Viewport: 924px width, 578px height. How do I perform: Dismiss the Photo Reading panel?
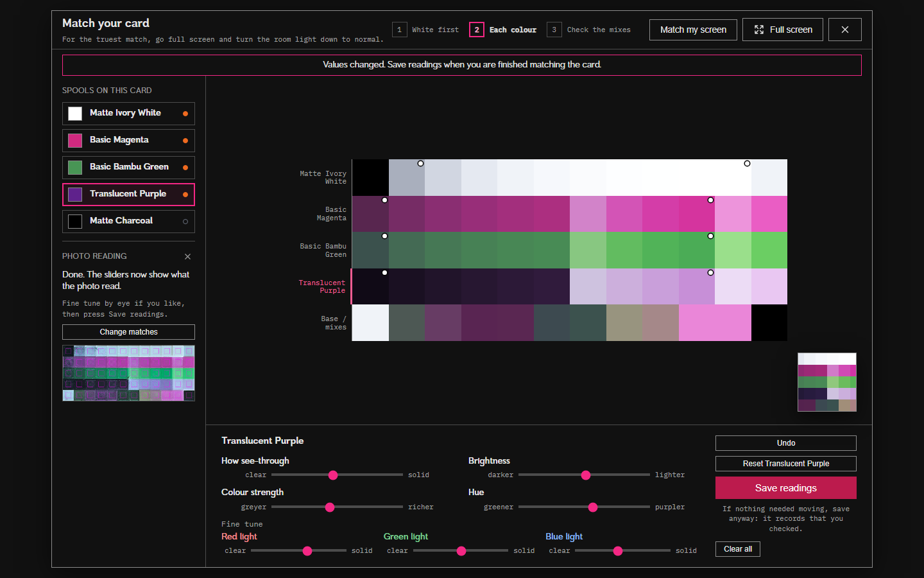[x=187, y=256]
